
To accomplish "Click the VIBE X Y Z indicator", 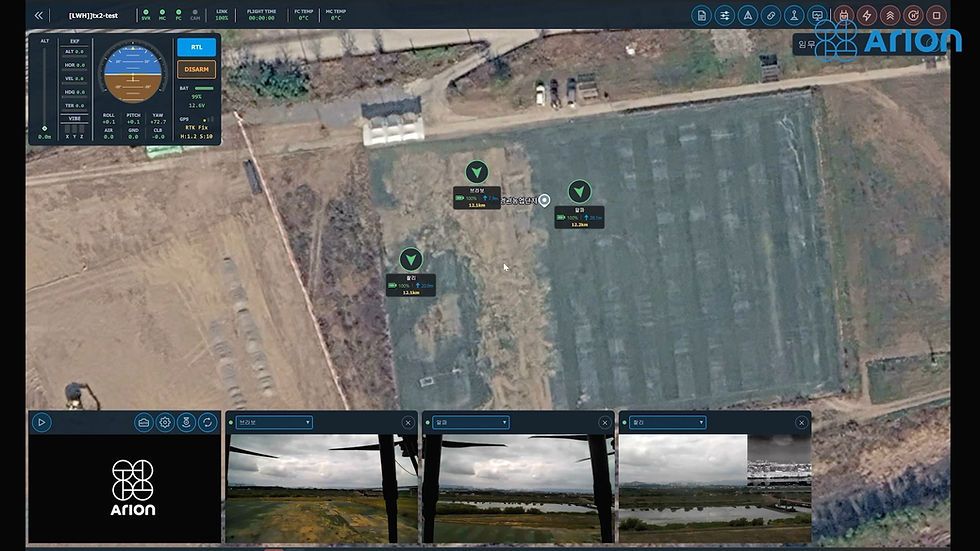I will click(74, 127).
